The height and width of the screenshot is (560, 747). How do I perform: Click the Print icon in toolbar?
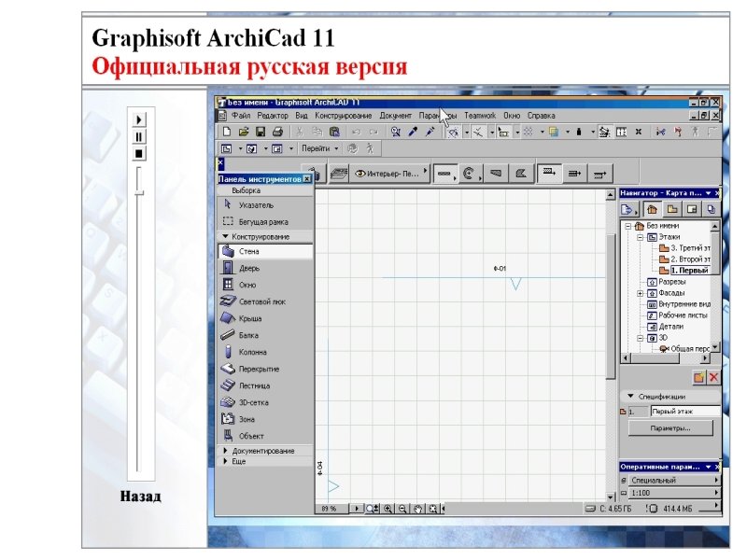(276, 133)
